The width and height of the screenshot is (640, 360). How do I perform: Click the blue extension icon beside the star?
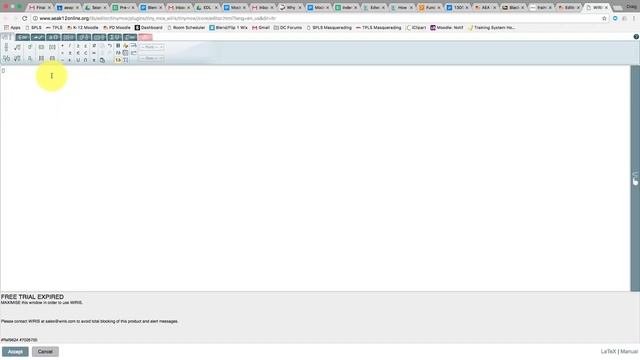tap(615, 18)
